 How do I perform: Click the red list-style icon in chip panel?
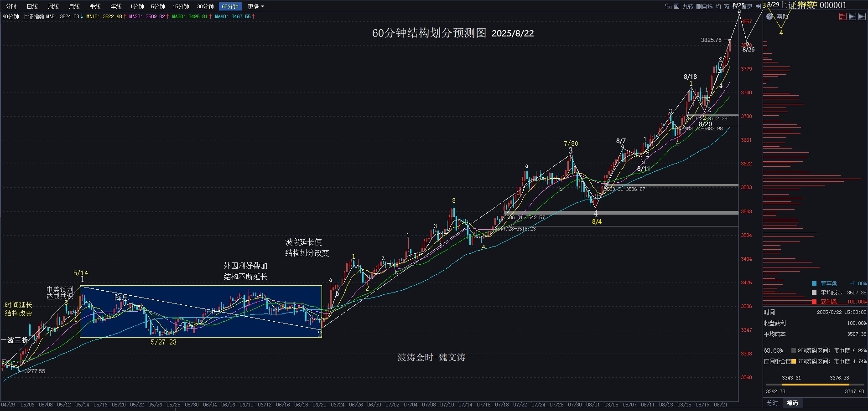[x=842, y=16]
